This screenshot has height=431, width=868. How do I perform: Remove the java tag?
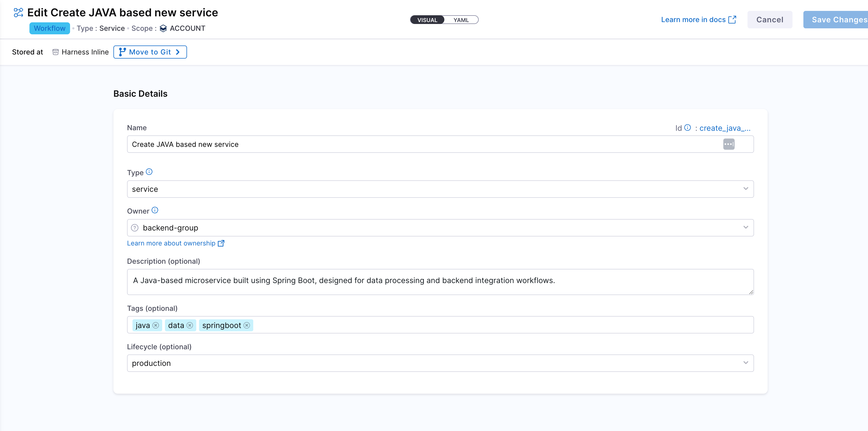click(156, 325)
